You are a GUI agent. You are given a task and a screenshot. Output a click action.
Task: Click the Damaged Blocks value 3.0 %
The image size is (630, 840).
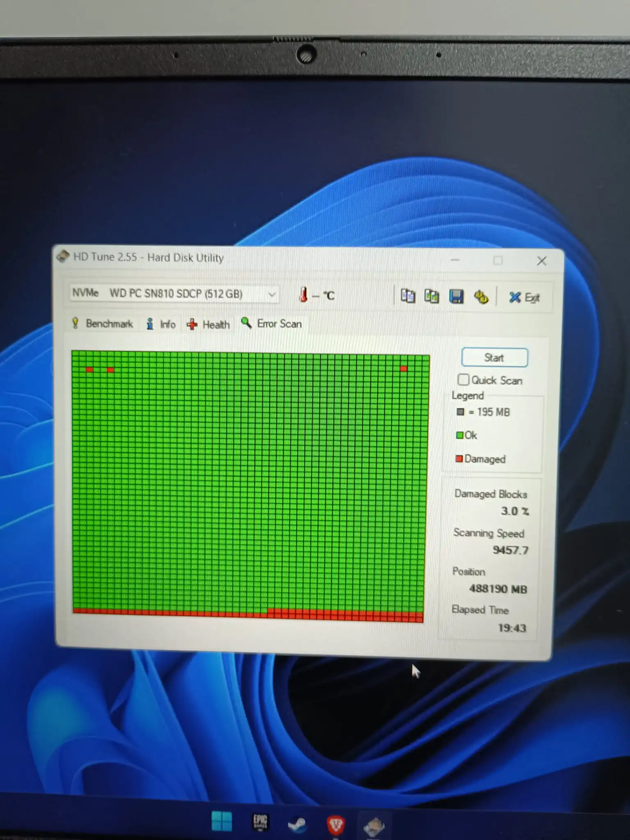click(515, 511)
